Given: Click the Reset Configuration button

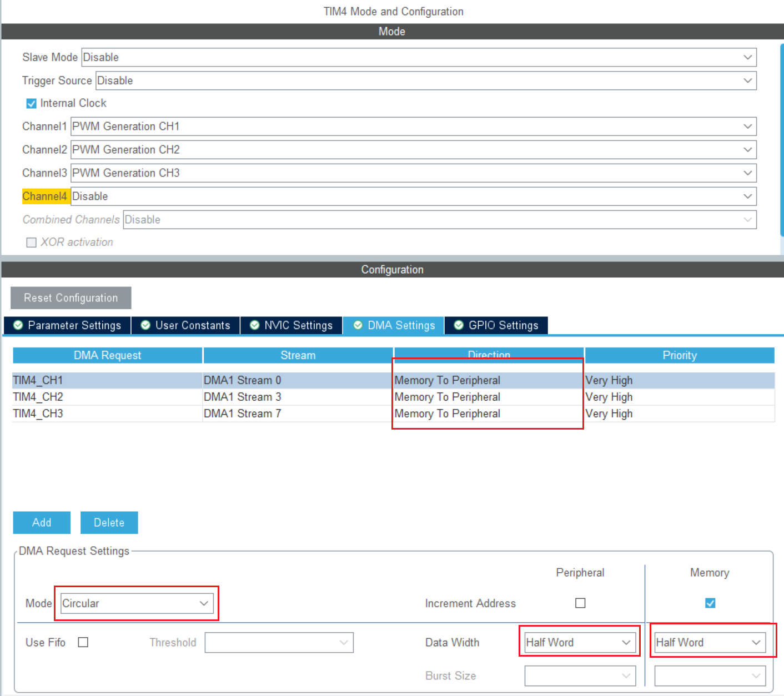Looking at the screenshot, I should pyautogui.click(x=71, y=298).
